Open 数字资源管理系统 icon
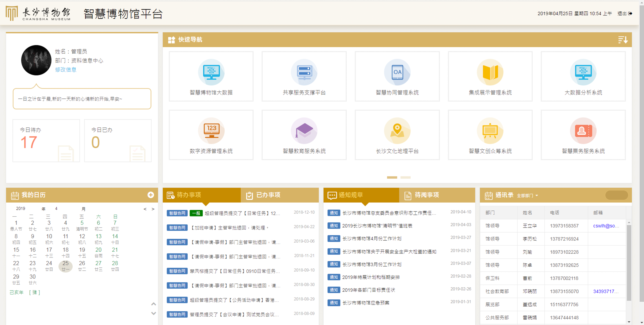The image size is (644, 325). coord(211,131)
